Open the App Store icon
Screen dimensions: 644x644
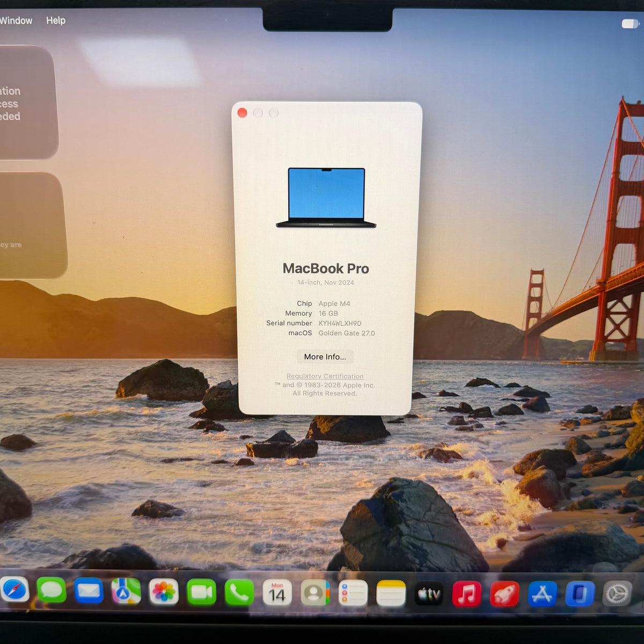tap(542, 594)
